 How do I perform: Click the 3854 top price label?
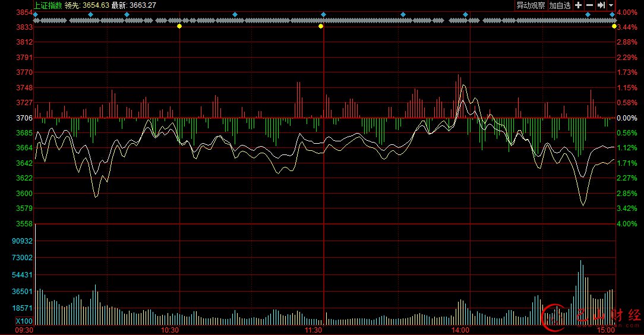pos(24,12)
